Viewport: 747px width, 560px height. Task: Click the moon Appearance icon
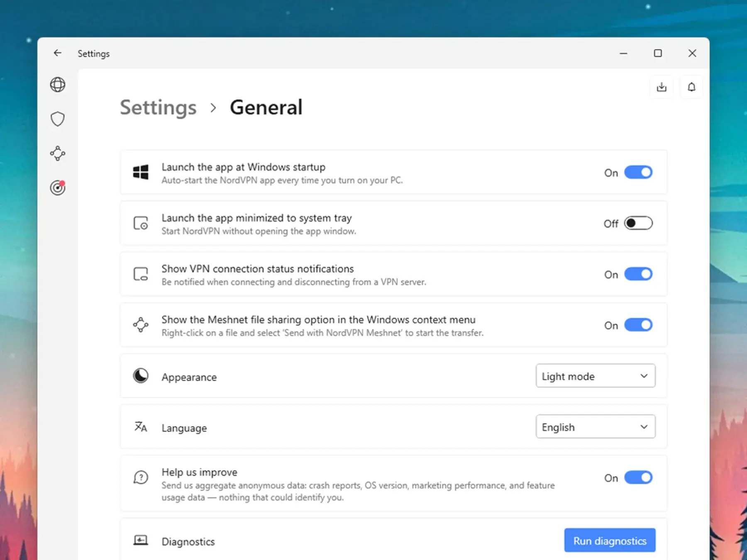[141, 376]
